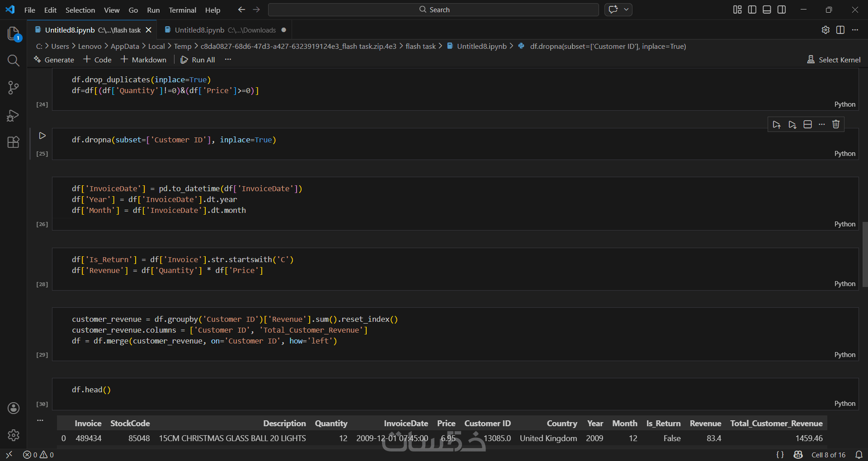Toggle the secondary side bar

point(782,9)
